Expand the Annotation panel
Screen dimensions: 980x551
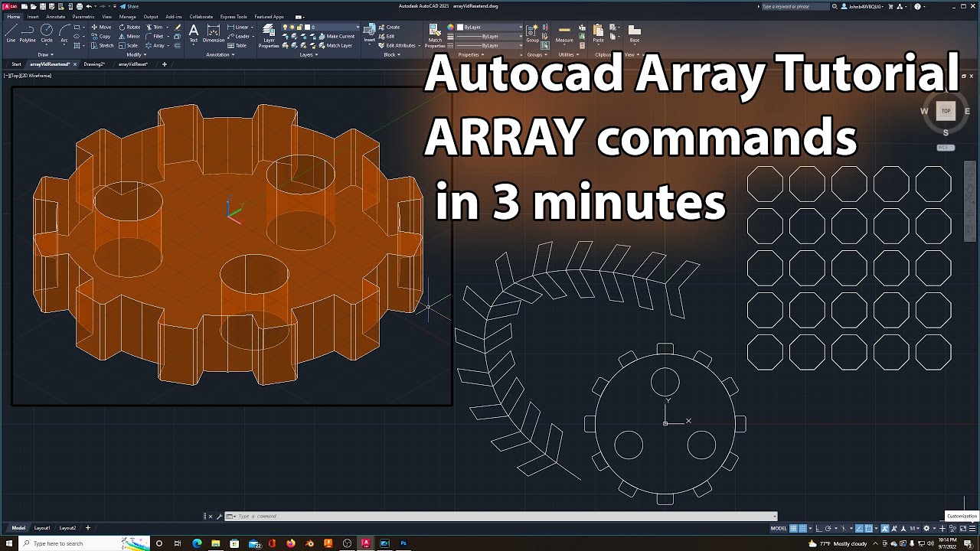(x=220, y=54)
